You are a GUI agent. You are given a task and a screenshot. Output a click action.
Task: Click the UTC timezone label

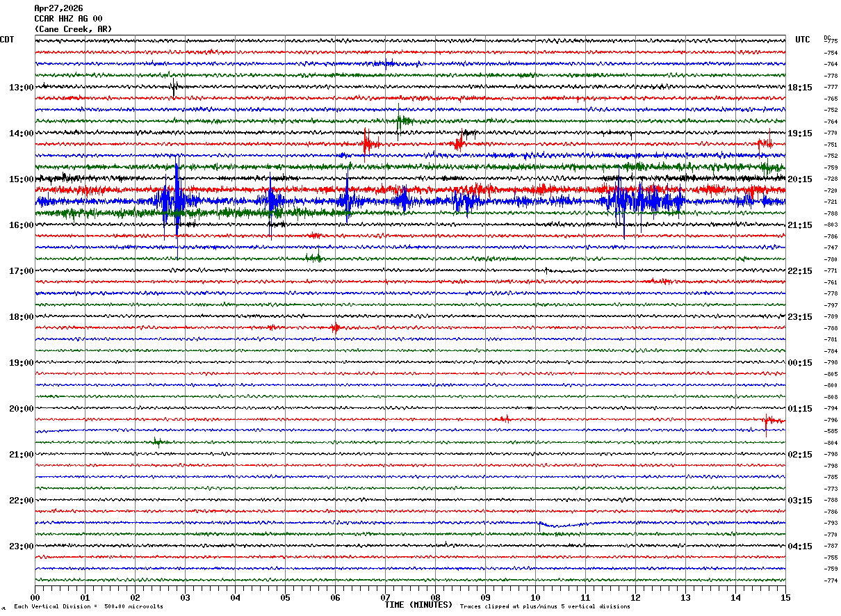point(803,40)
